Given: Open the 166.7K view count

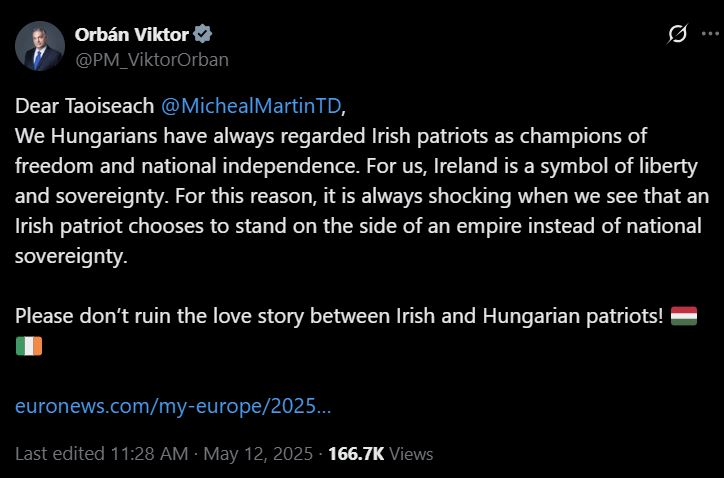Looking at the screenshot, I should tap(355, 453).
